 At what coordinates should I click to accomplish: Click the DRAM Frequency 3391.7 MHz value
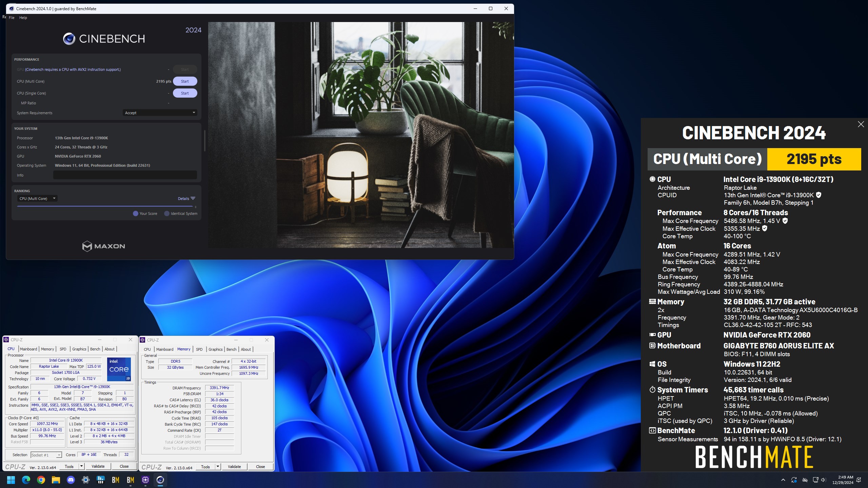click(x=219, y=388)
